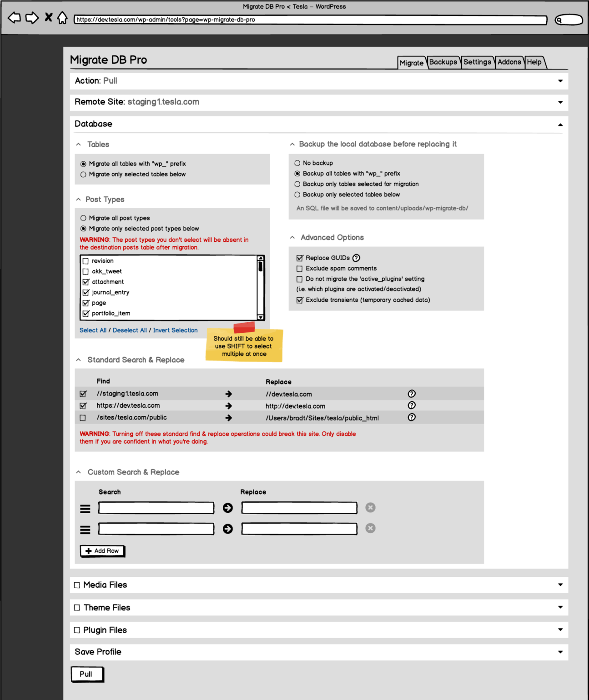Screen dimensions: 589x700
Task: Uncheck 'Exclude transients' option
Action: point(299,300)
